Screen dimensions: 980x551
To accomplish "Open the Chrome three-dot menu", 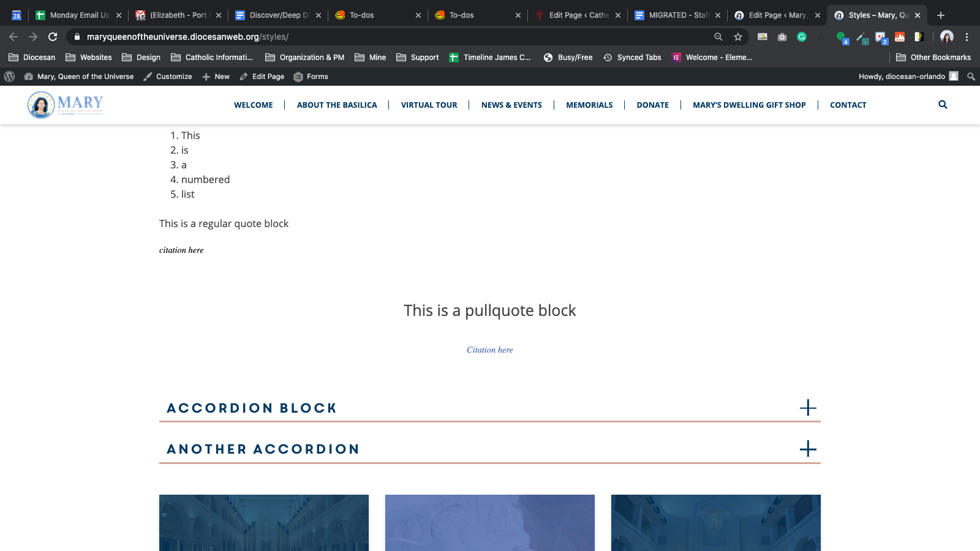I will coord(967,37).
